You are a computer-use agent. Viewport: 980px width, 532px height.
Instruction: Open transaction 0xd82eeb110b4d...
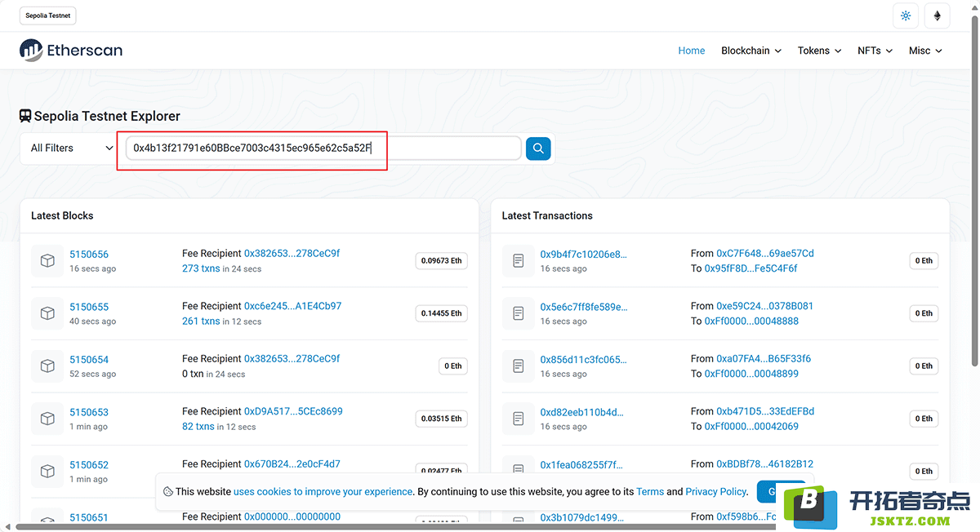pos(582,412)
